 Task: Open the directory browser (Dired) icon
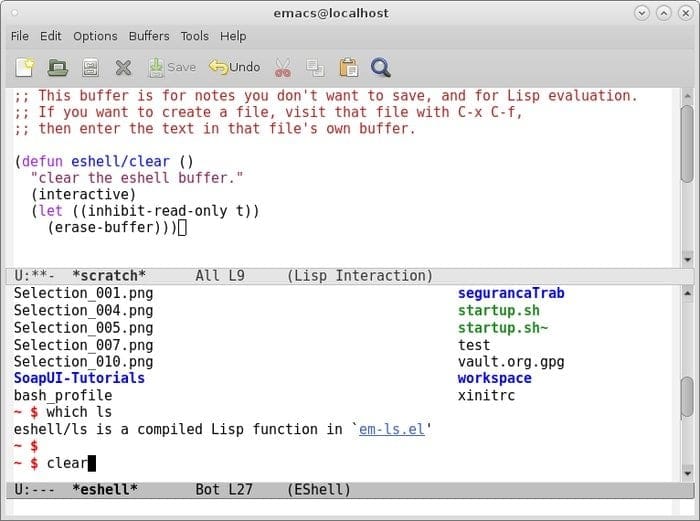click(x=90, y=67)
